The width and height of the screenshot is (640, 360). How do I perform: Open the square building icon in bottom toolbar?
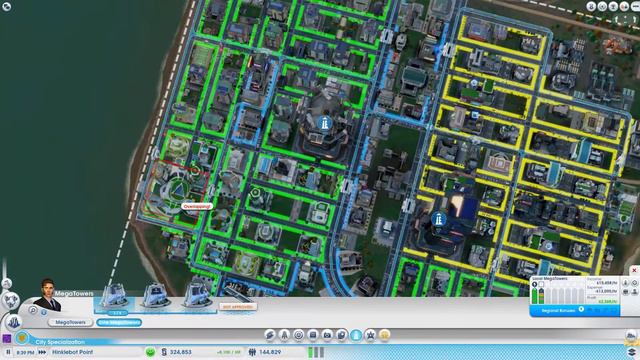click(313, 335)
